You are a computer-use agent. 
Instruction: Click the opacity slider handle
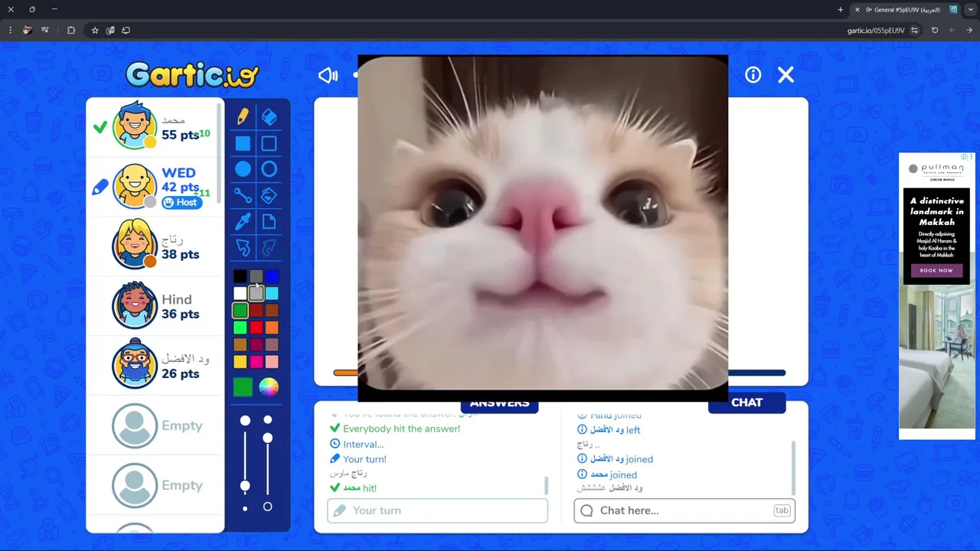point(267,438)
